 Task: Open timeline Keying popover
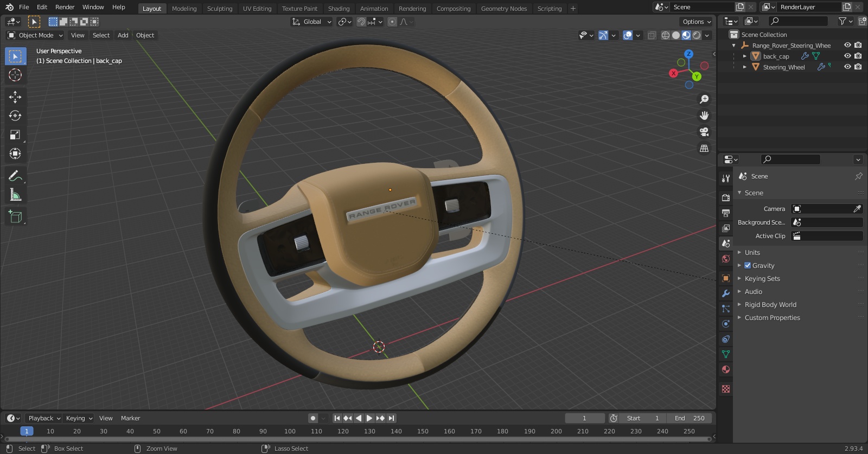pyautogui.click(x=79, y=418)
